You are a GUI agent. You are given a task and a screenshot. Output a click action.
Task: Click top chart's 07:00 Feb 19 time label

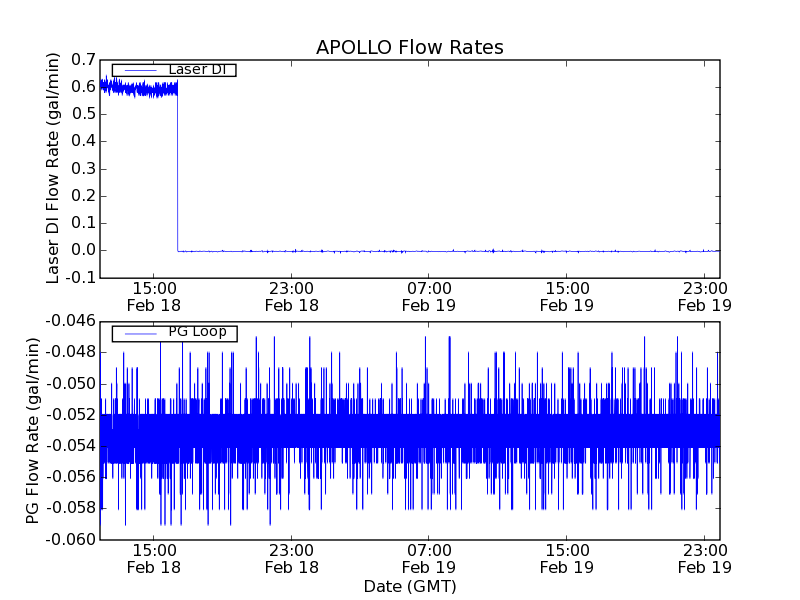[x=429, y=297]
